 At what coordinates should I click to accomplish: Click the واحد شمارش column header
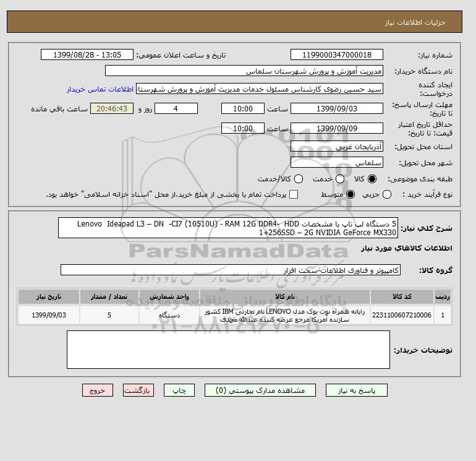pyautogui.click(x=169, y=296)
